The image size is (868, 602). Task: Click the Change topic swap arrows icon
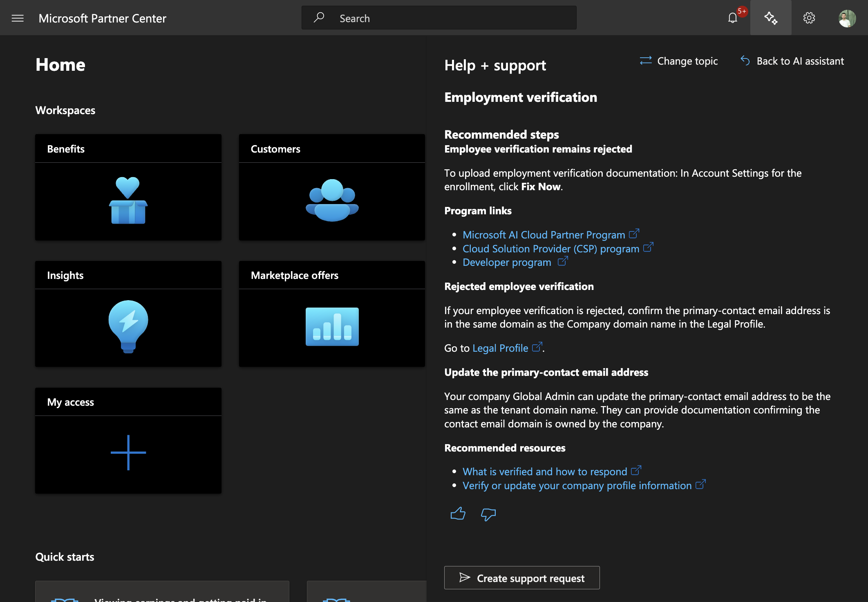[646, 61]
